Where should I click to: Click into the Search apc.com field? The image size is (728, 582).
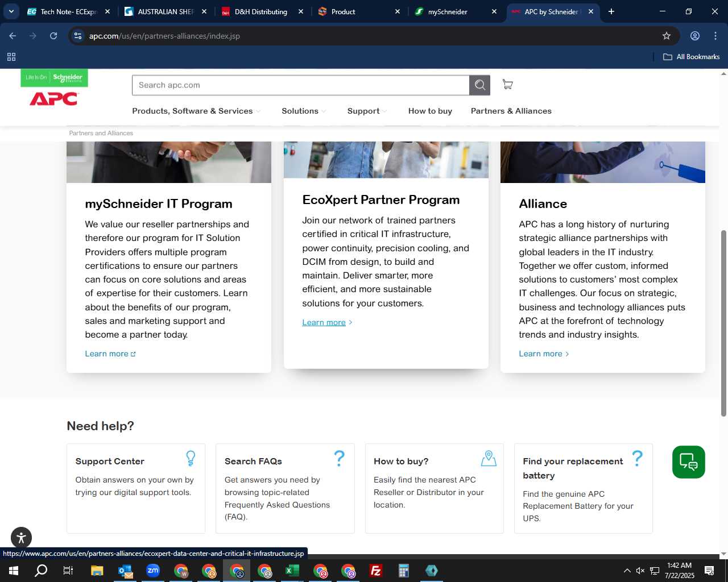pyautogui.click(x=301, y=85)
